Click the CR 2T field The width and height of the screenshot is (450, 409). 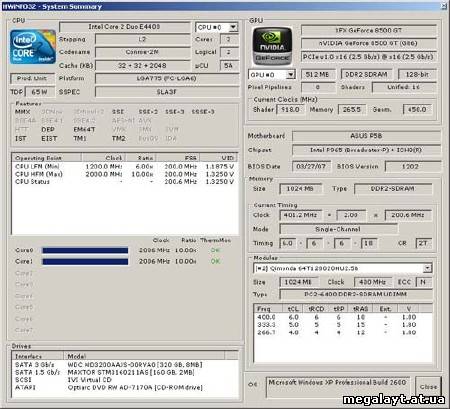click(x=423, y=243)
